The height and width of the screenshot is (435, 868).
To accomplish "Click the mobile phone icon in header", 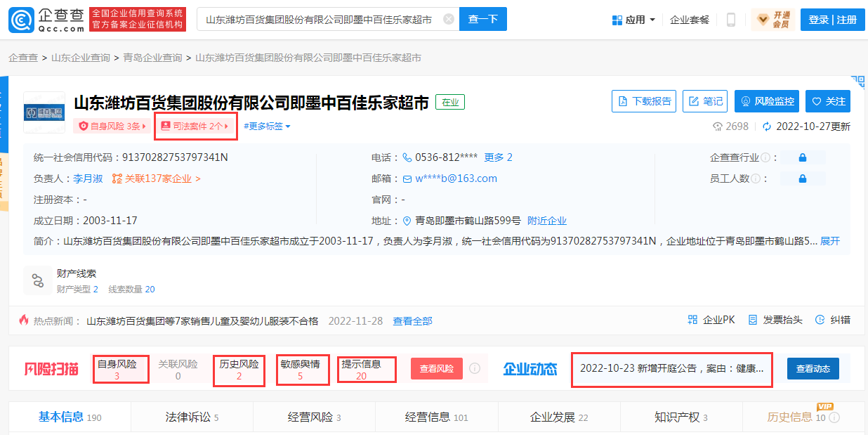I will click(x=730, y=20).
